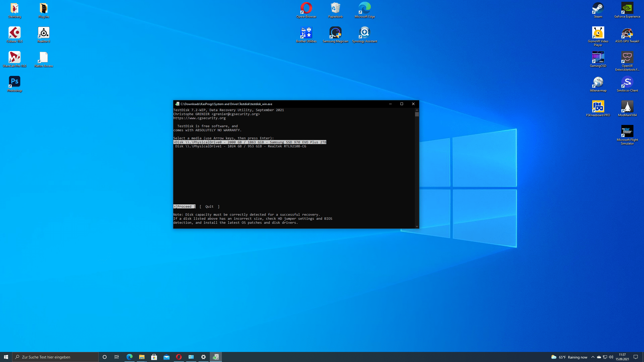This screenshot has height=362, width=644.
Task: Select the OpenXR Entwicklertools desktop shortcut
Action: 627,61
